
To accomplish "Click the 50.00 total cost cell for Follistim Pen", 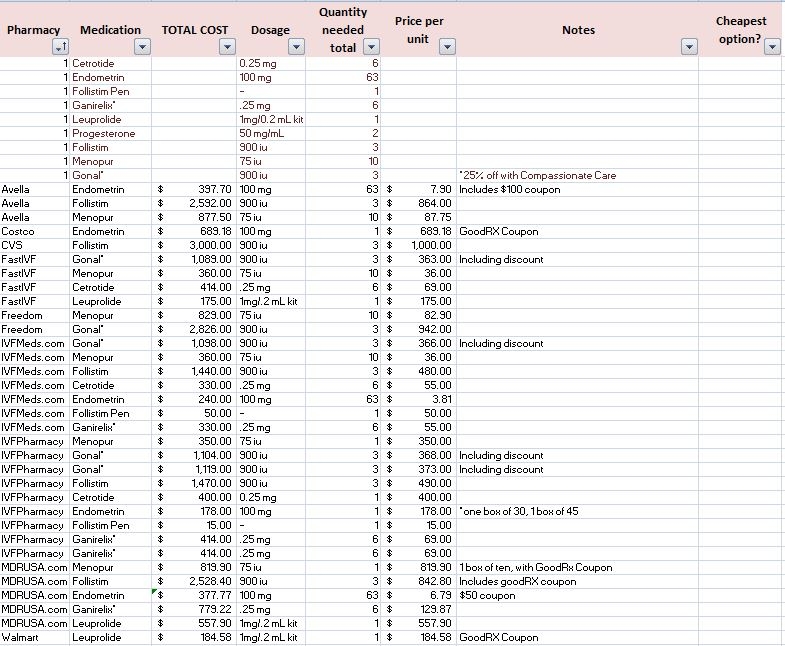I will (x=194, y=414).
